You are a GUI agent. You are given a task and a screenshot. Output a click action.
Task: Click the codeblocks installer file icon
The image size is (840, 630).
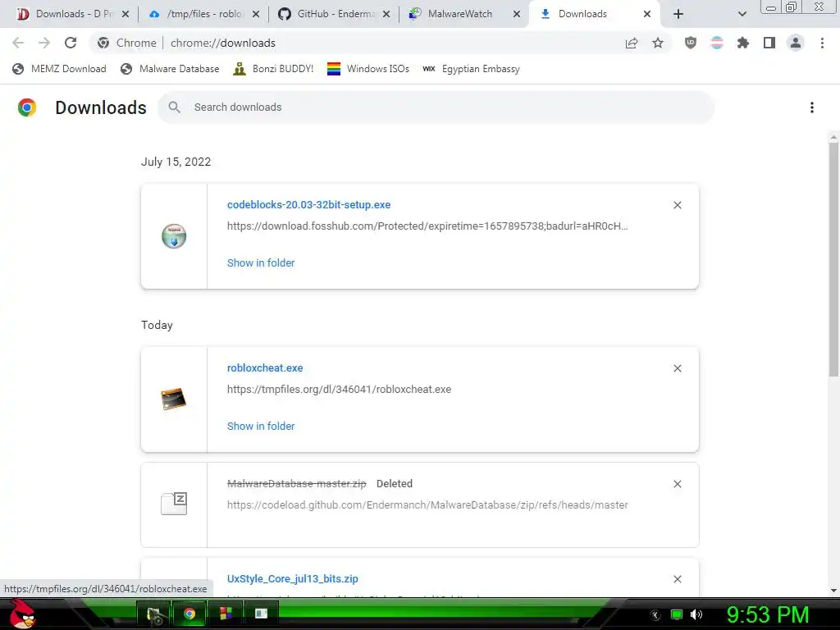click(174, 236)
